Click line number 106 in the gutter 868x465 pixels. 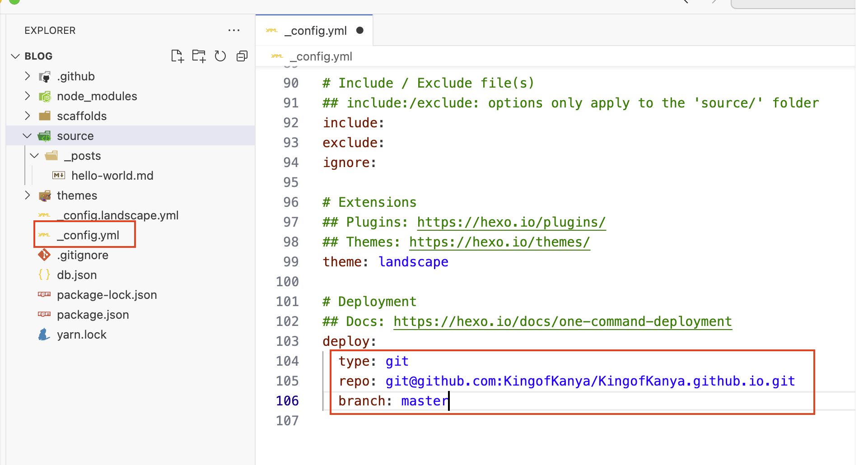(288, 401)
